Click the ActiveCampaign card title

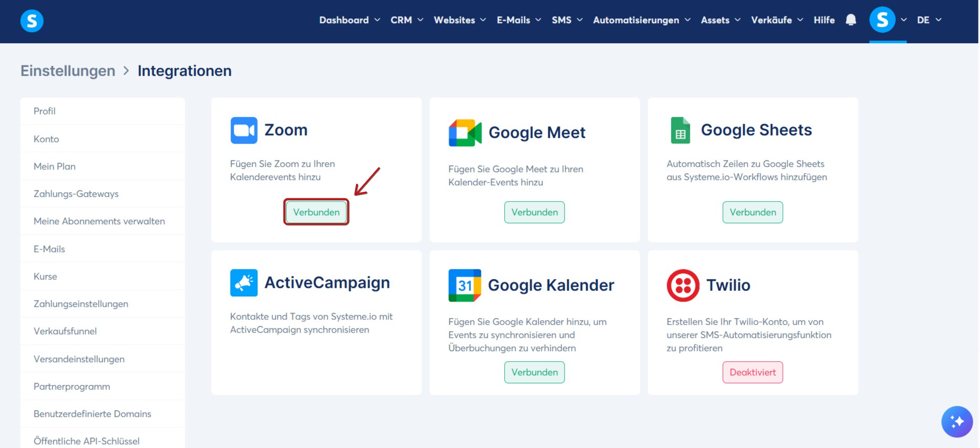coord(327,283)
